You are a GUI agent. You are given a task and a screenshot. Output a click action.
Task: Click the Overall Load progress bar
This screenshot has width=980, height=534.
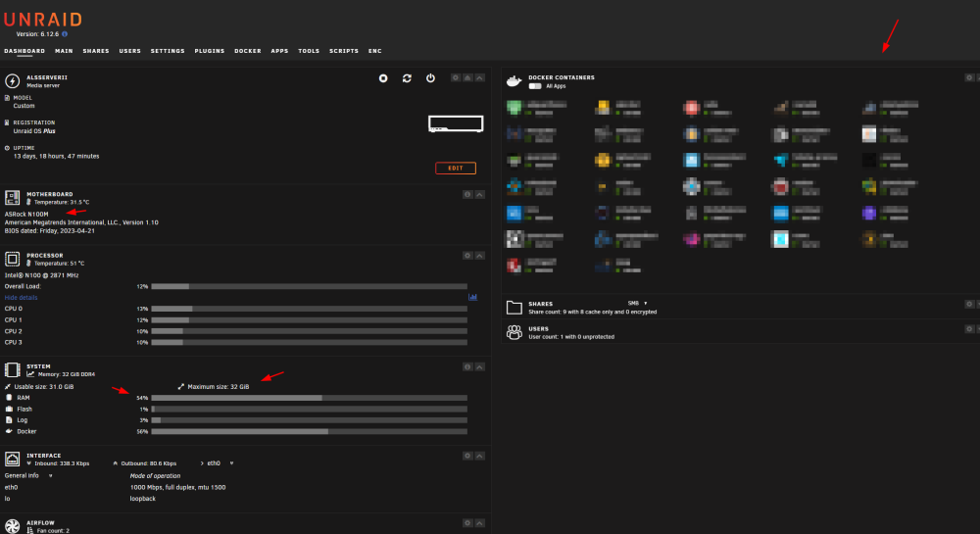[310, 287]
